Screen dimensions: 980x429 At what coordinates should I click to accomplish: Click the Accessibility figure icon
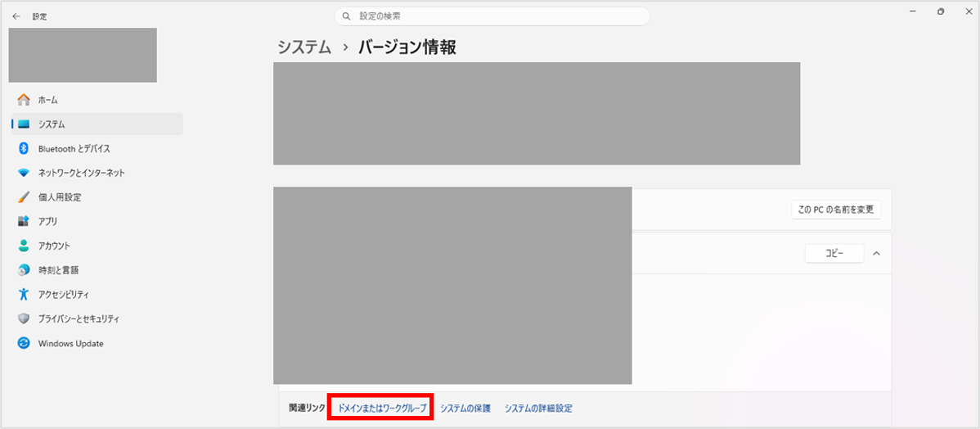[24, 294]
